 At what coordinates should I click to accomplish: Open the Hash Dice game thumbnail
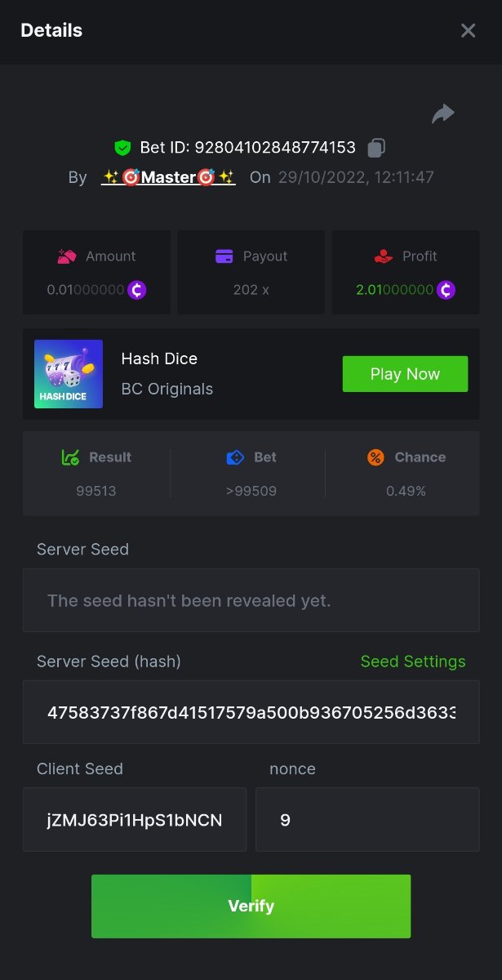click(69, 374)
